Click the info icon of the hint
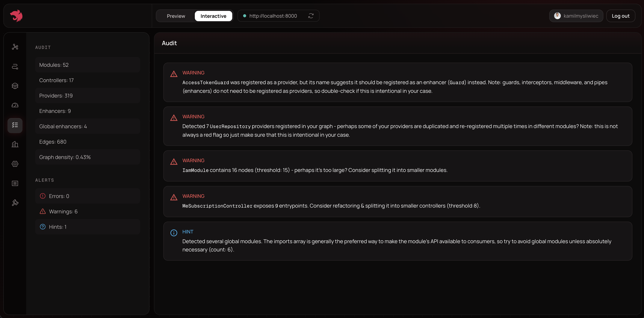Viewport: 644px width, 318px height. click(x=174, y=233)
